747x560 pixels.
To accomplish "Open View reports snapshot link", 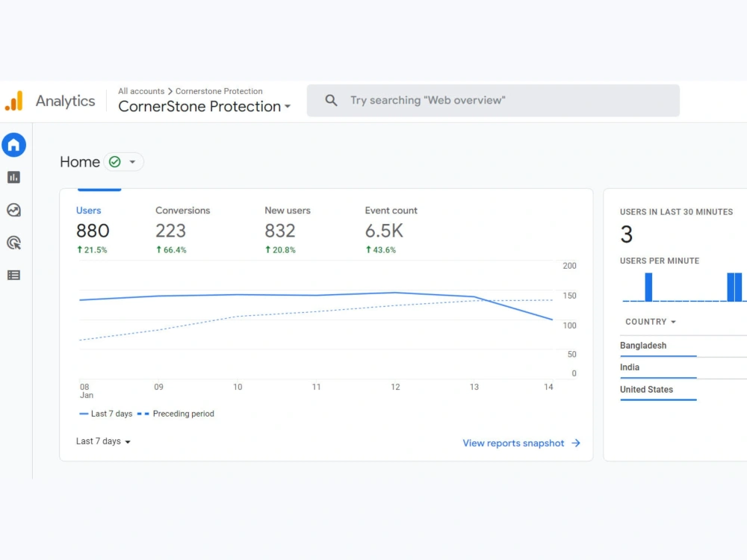I will [521, 444].
